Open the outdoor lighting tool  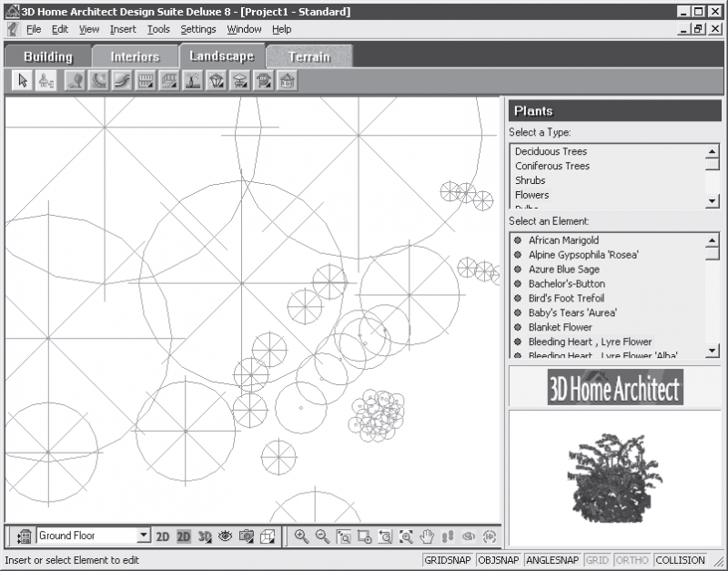click(217, 81)
